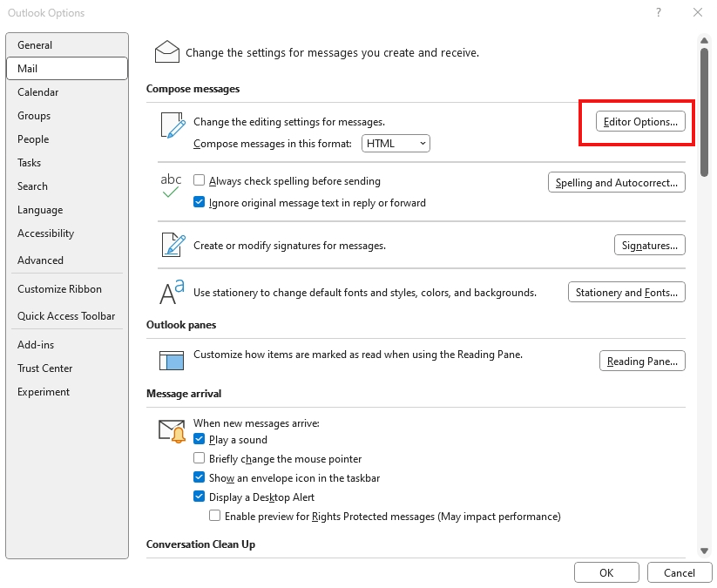Screen dimensions: 717x588
Task: Click the Signatures button
Action: click(x=649, y=245)
